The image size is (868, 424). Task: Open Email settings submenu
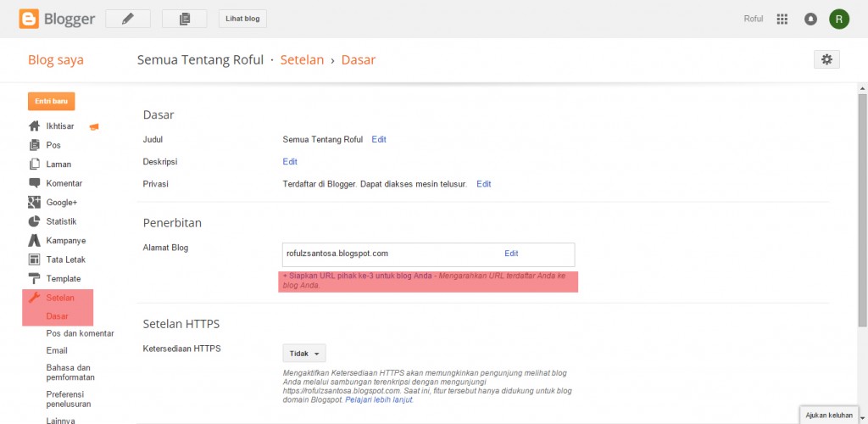[x=57, y=350]
